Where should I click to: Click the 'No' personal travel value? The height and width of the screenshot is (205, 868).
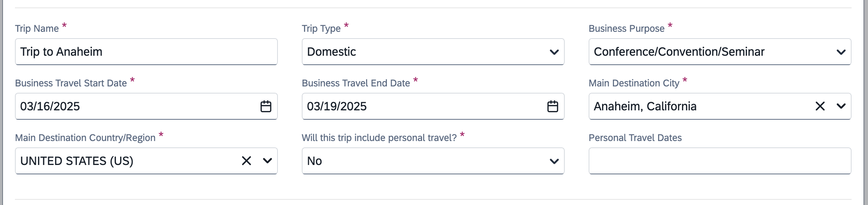pos(314,161)
